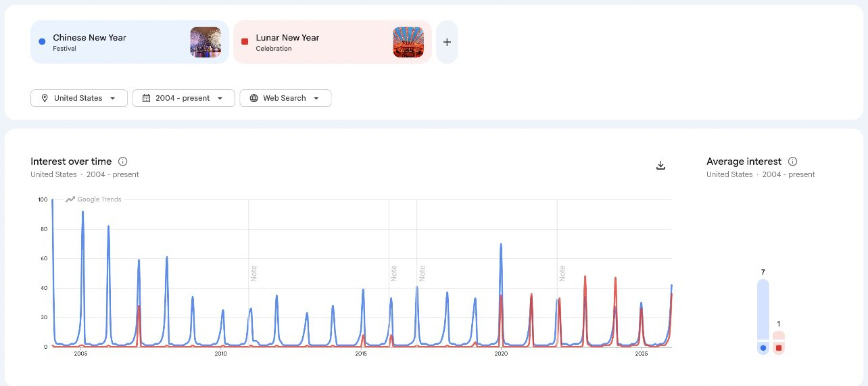Expand the 2004 - present date dropdown
868x386 pixels.
pos(184,98)
